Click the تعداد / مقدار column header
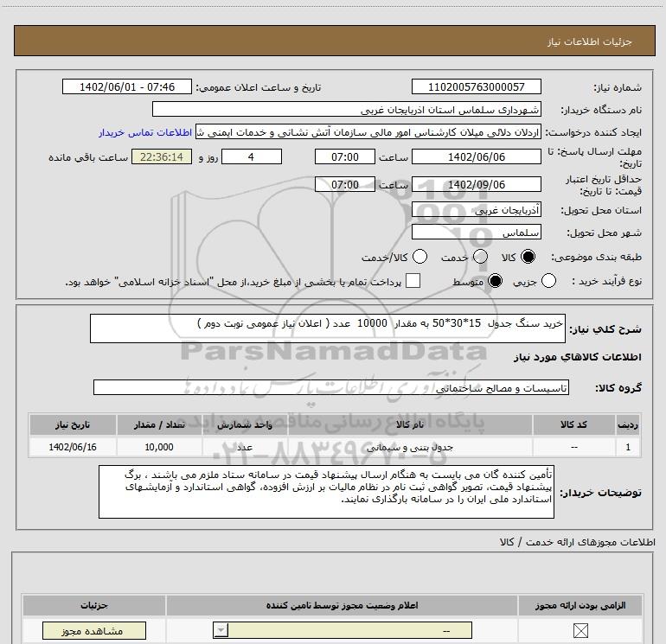666x644 pixels. pos(159,424)
